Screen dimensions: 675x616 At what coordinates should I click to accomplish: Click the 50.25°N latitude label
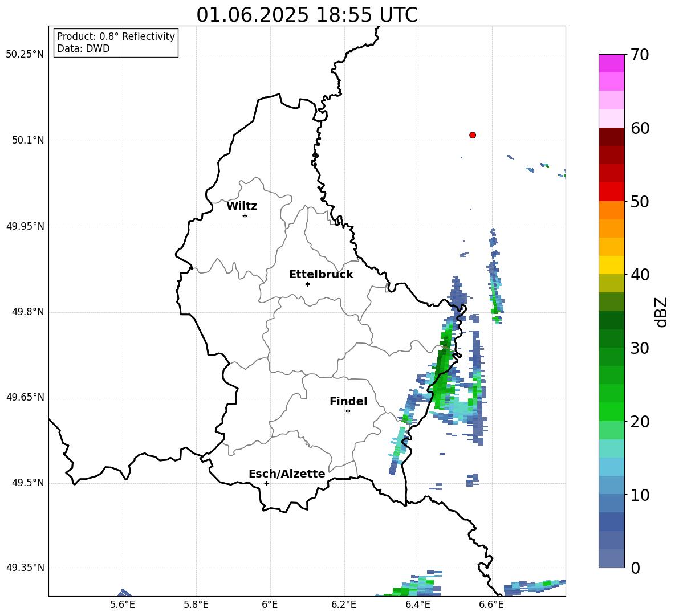pos(25,55)
